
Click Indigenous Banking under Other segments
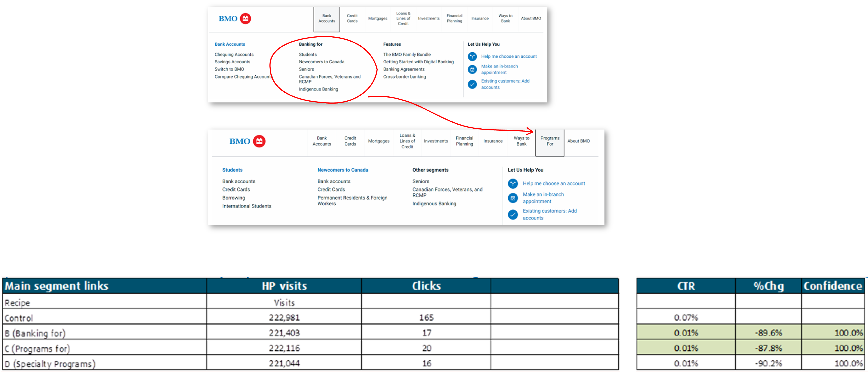434,204
